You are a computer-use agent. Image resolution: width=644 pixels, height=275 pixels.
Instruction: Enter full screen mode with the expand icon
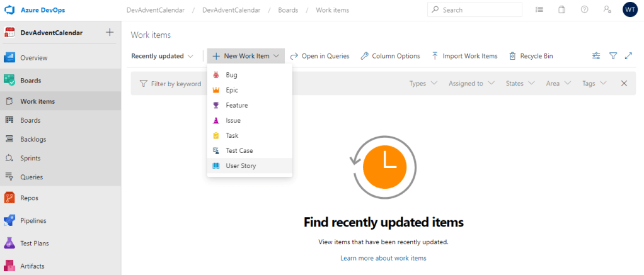click(628, 56)
